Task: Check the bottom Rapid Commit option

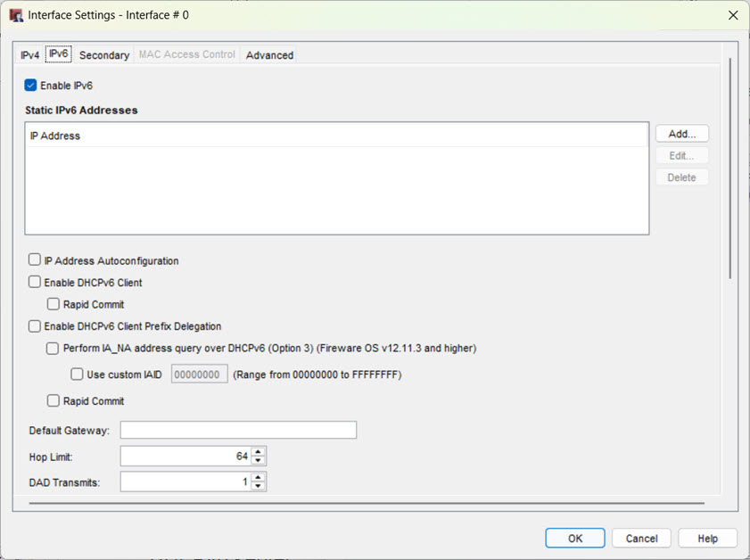Action: point(52,401)
